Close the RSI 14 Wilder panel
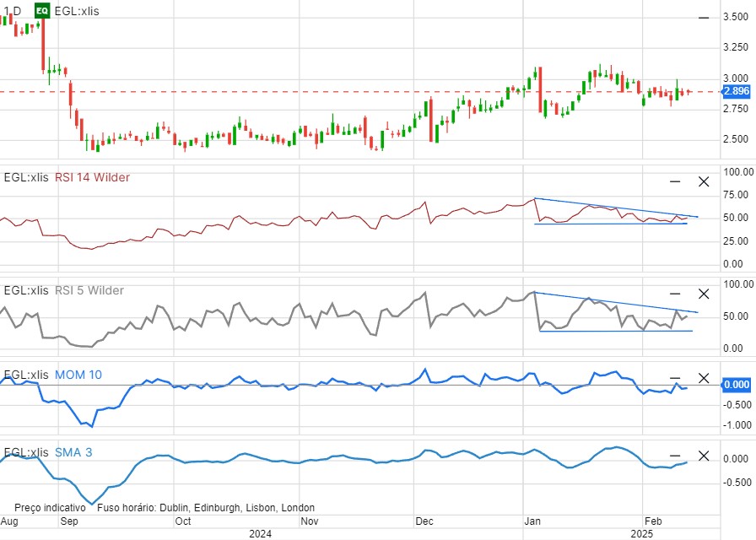 704,181
